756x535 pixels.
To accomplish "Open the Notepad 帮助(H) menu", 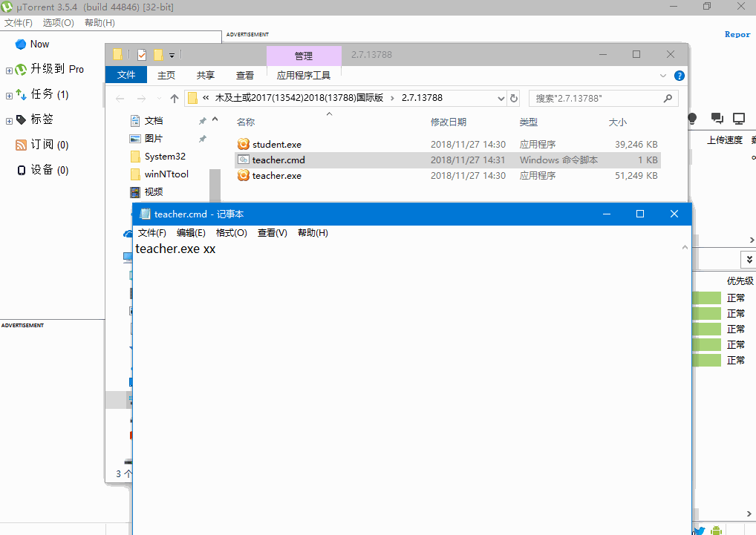I will [313, 233].
